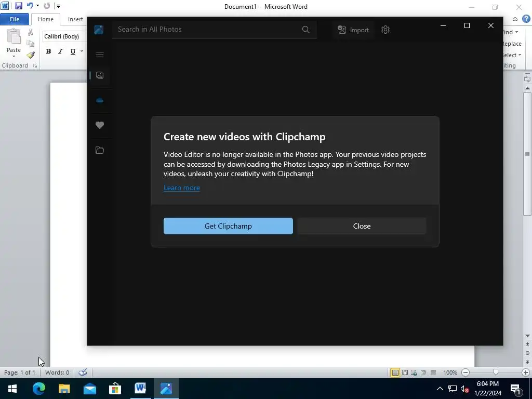This screenshot has width=532, height=399.
Task: Toggle Bold formatting in Word
Action: pyautogui.click(x=48, y=51)
